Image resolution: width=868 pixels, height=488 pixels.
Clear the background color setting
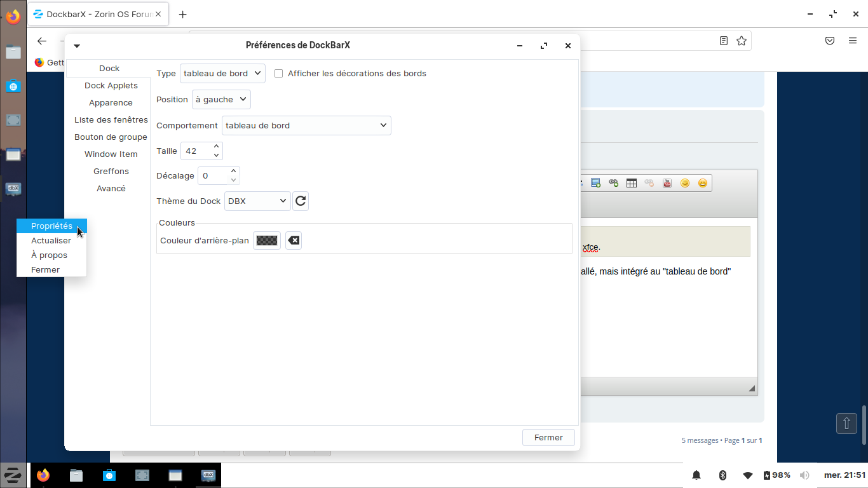294,241
